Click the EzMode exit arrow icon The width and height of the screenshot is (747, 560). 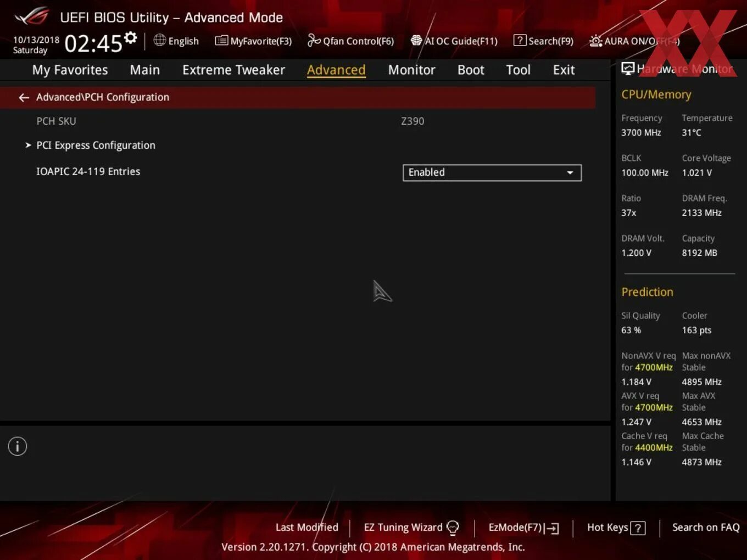[x=552, y=528]
